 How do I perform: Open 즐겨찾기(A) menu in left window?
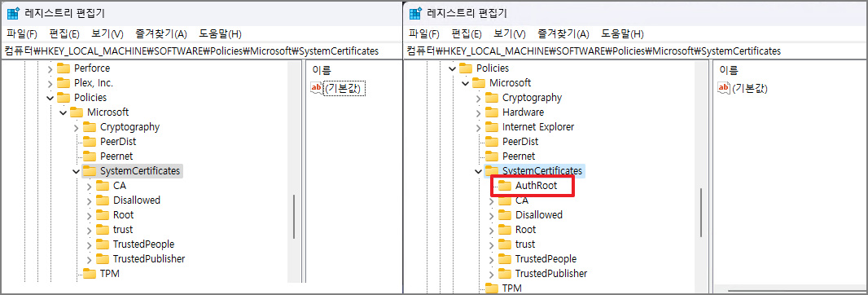(161, 34)
